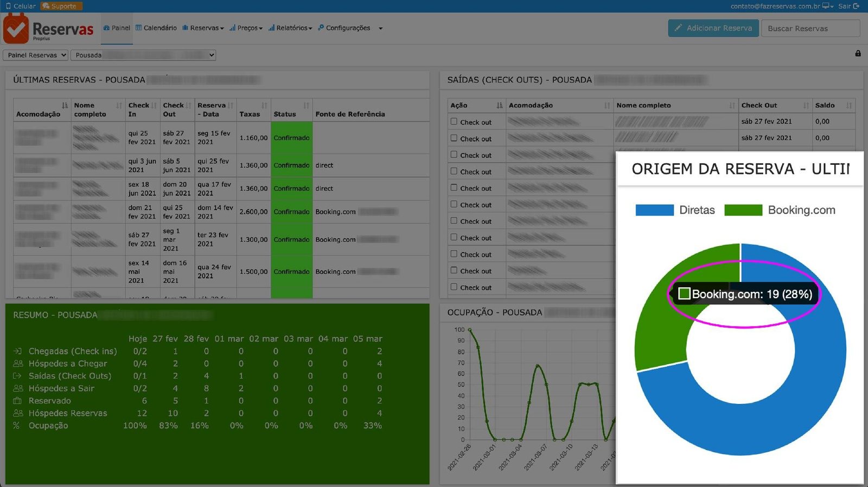Viewport: 868px width, 487px height.
Task: Sort by Acomodação column in Saídas table
Action: (x=607, y=105)
